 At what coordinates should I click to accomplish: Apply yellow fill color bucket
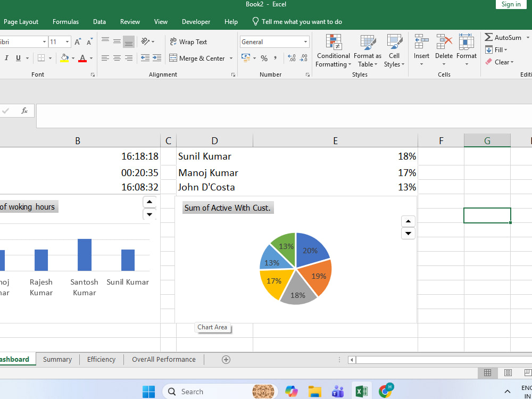click(64, 58)
